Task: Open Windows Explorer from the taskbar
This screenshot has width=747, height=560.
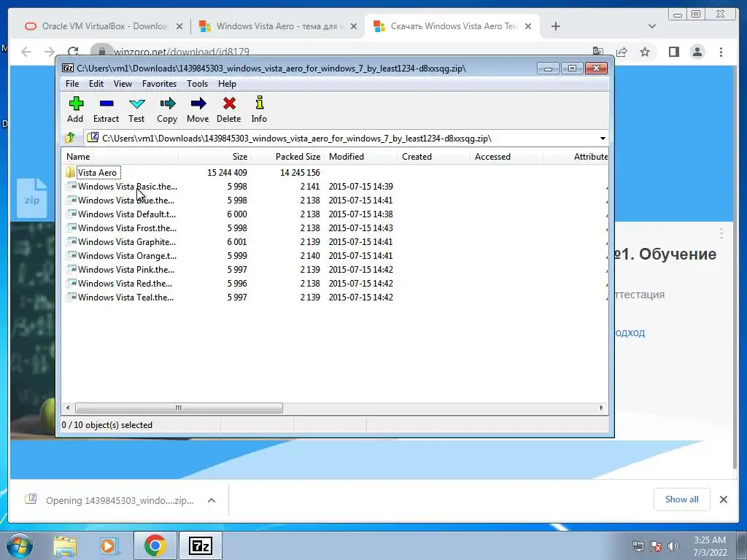Action: (65, 545)
